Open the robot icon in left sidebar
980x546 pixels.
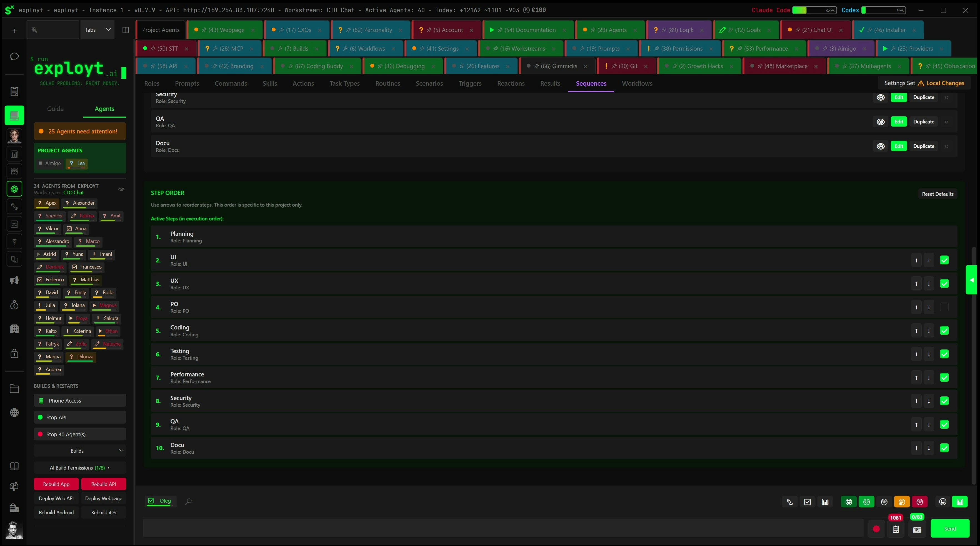click(x=14, y=171)
